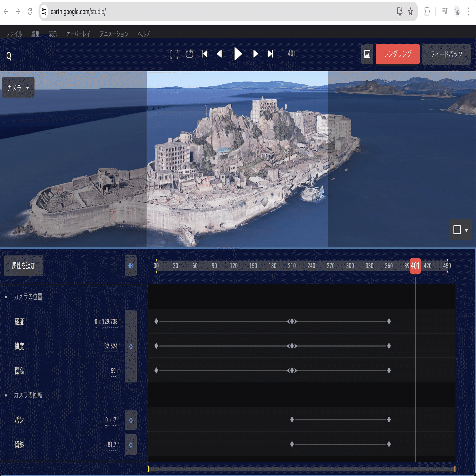Toggle the camera position keyframe diamond
The height and width of the screenshot is (476, 476).
pos(131,346)
